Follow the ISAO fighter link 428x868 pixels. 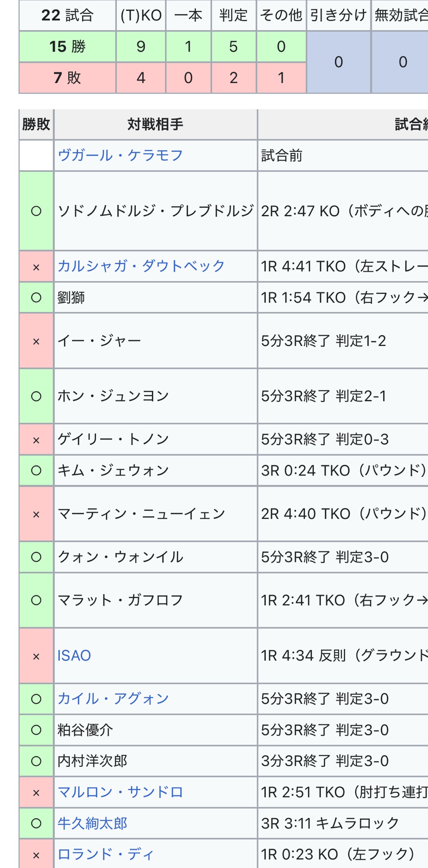pyautogui.click(x=74, y=655)
